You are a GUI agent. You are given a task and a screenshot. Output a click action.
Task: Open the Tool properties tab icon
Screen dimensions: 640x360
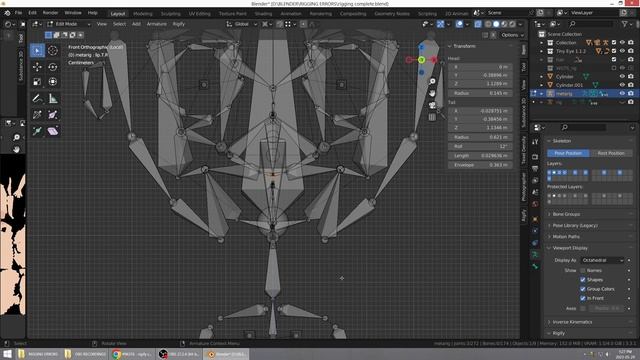535,142
